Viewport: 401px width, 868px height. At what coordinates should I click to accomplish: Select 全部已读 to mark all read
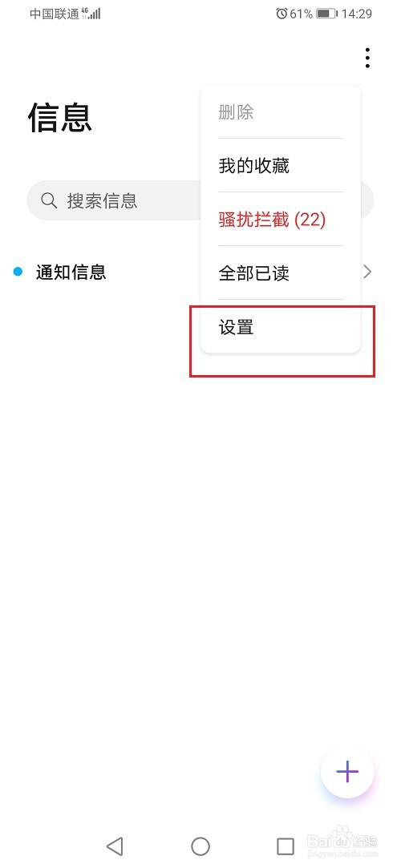[280, 273]
